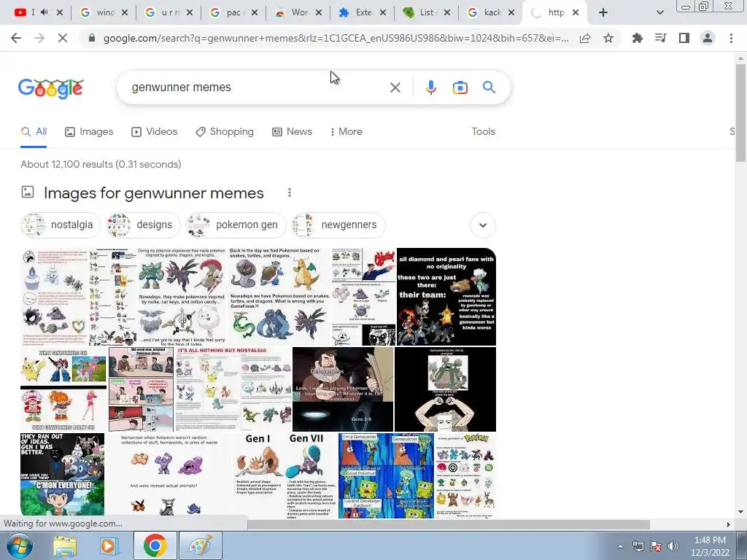Open the diamond and pearl fans meme

(446, 297)
